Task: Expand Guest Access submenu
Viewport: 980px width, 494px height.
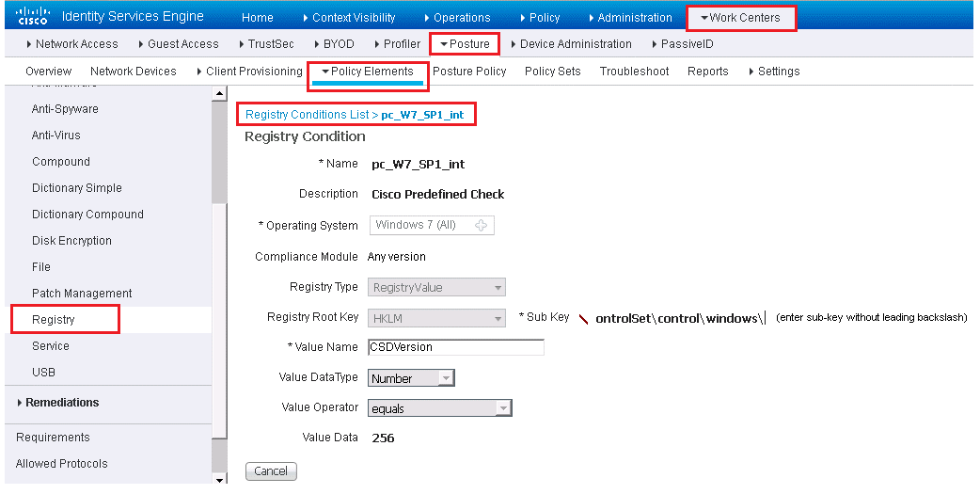Action: (x=179, y=44)
